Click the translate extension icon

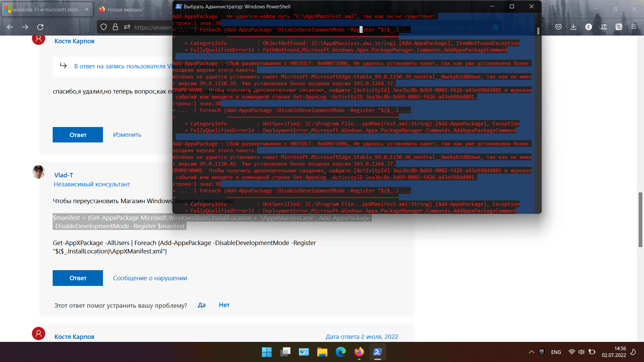pos(604,27)
